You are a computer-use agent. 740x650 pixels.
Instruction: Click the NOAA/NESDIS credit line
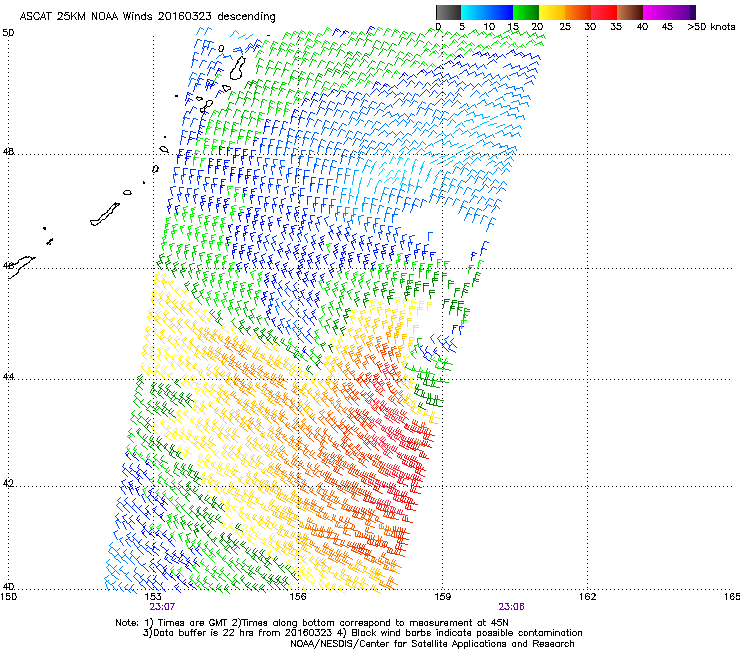tap(432, 643)
